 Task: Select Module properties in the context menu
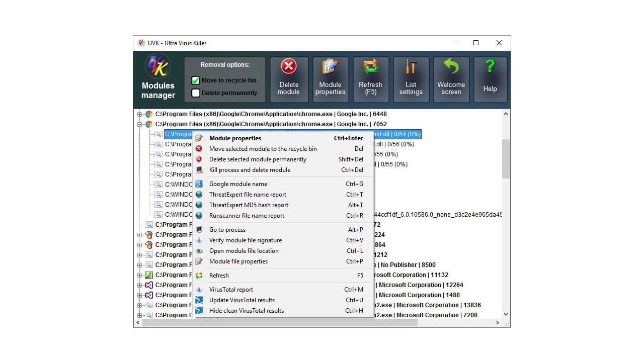pyautogui.click(x=234, y=138)
